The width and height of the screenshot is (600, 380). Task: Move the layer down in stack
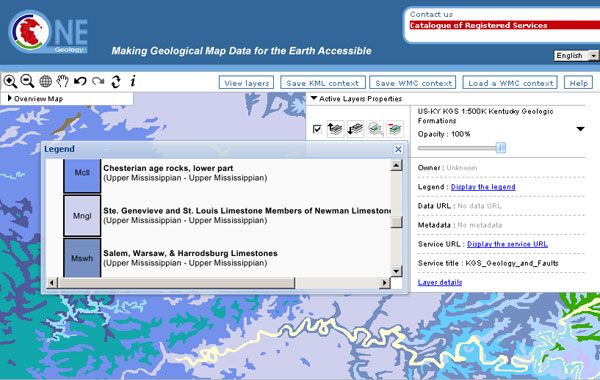355,129
